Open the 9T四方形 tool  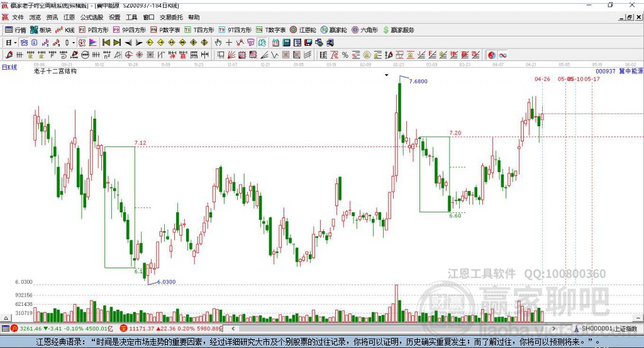(235, 30)
